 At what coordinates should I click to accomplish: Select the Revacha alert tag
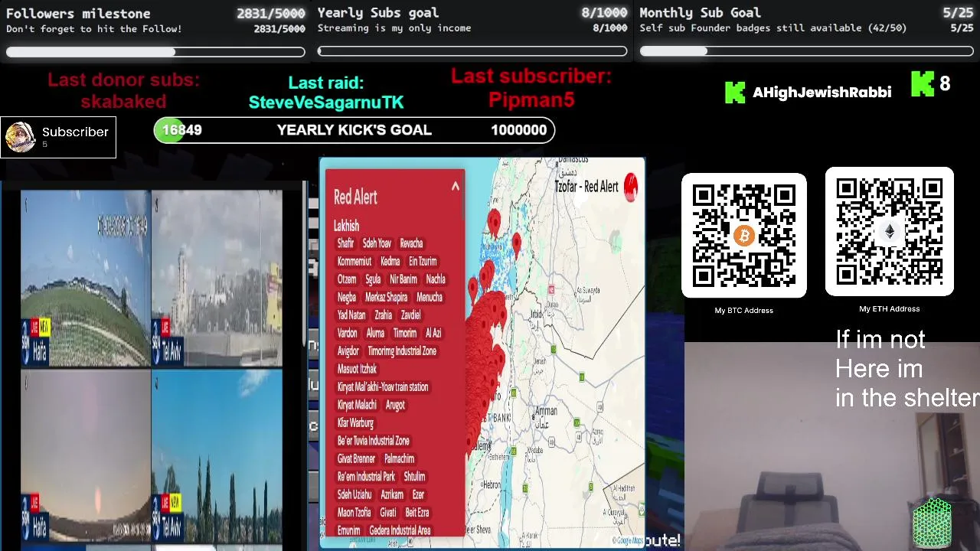[411, 243]
